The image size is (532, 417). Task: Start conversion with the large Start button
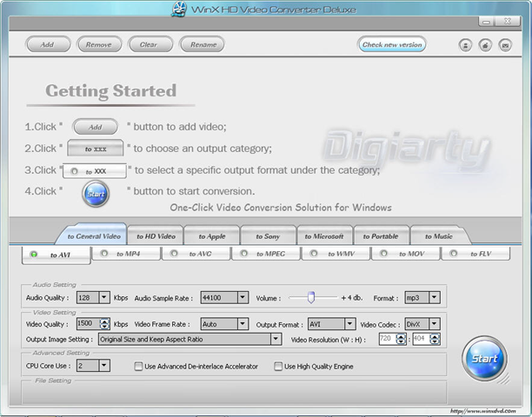pos(484,359)
